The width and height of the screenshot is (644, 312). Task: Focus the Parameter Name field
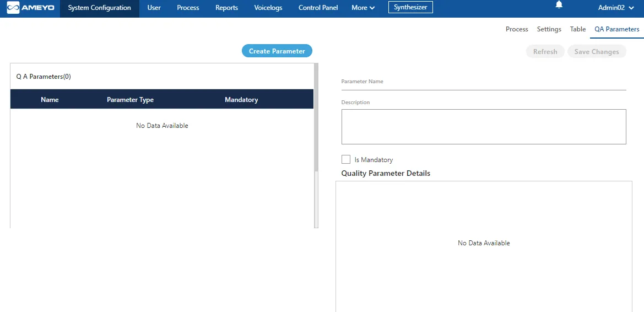coord(483,83)
